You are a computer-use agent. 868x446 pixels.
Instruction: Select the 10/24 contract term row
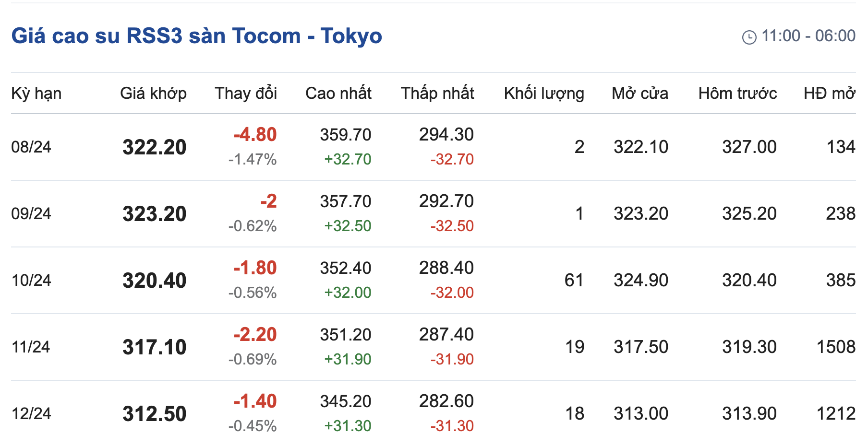(31, 280)
